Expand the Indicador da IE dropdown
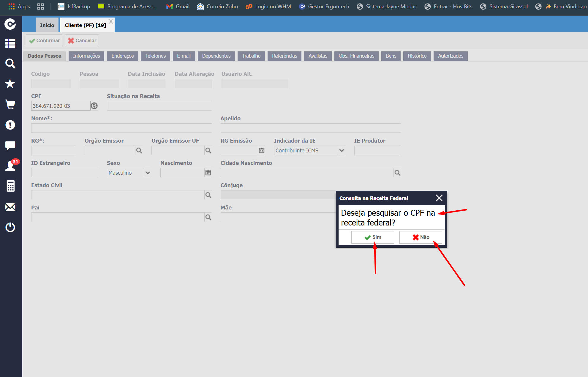The image size is (588, 377). [342, 150]
